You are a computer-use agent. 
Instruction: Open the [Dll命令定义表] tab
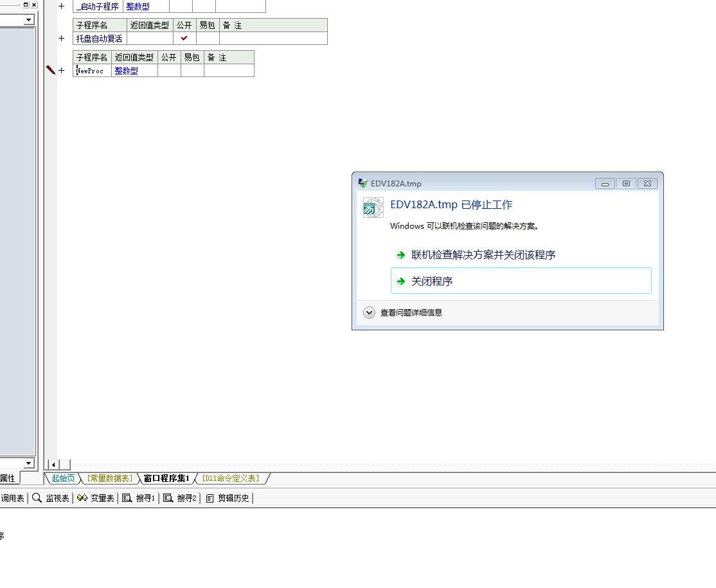[x=231, y=478]
